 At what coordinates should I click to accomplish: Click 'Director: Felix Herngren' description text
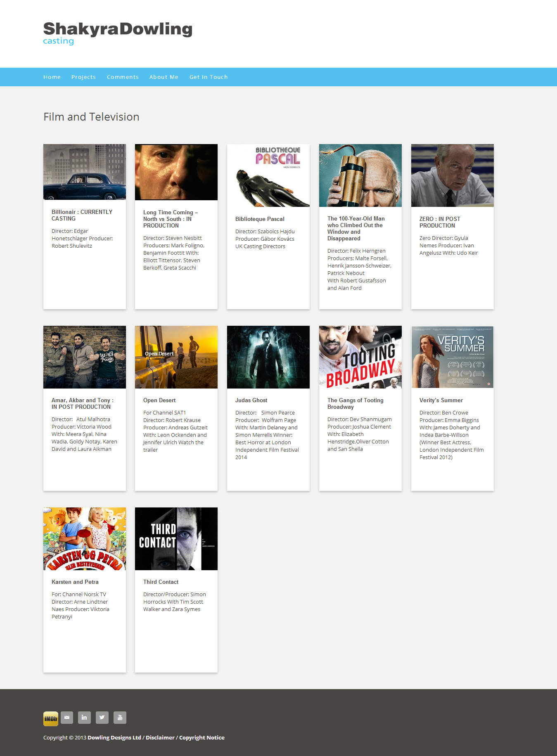click(359, 269)
